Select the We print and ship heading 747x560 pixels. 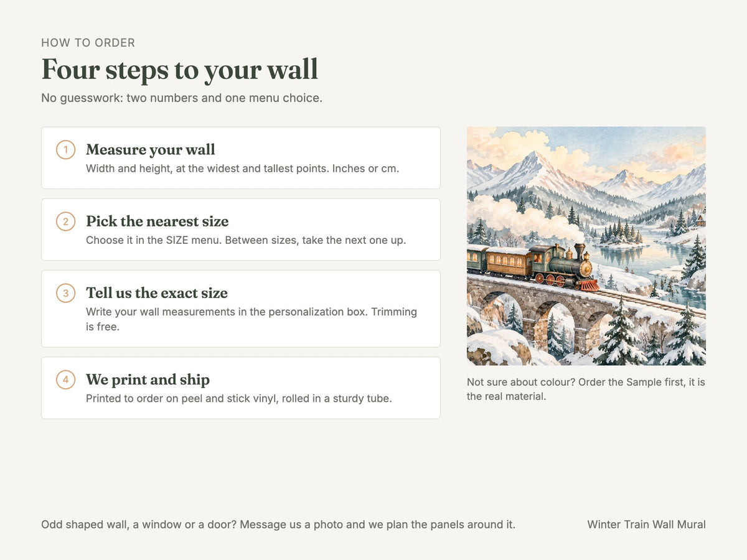pos(148,380)
